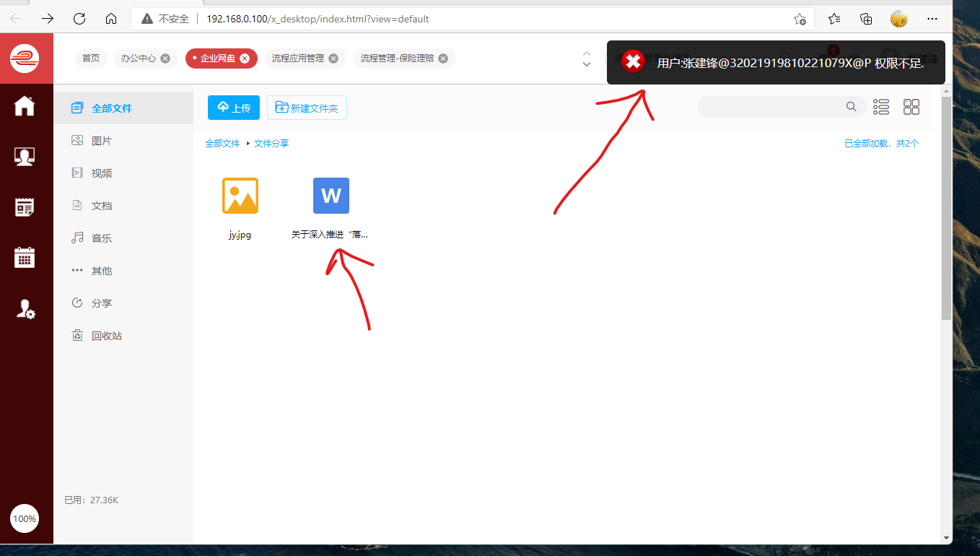
Task: Click the browser home icon
Action: (111, 19)
